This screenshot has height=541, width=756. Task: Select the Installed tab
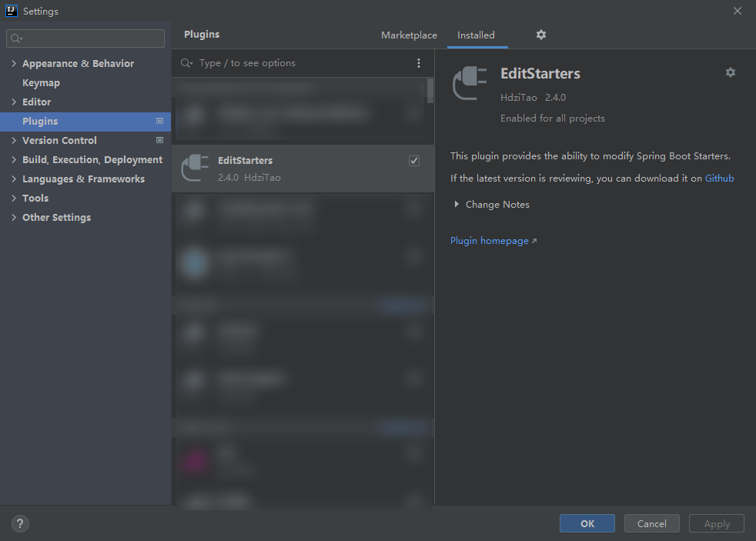click(x=476, y=35)
